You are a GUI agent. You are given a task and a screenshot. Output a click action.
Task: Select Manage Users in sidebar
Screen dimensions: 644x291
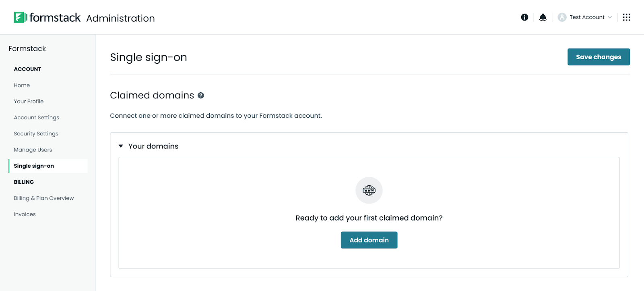pyautogui.click(x=33, y=150)
